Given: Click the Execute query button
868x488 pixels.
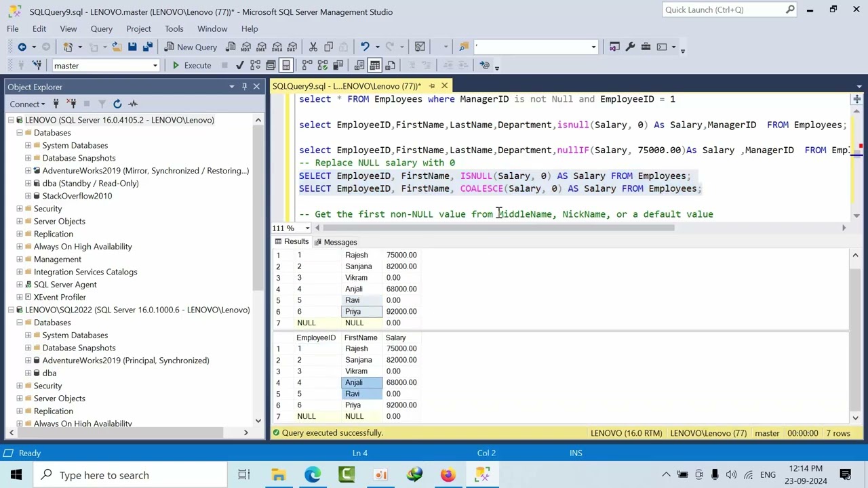Looking at the screenshot, I should [191, 65].
